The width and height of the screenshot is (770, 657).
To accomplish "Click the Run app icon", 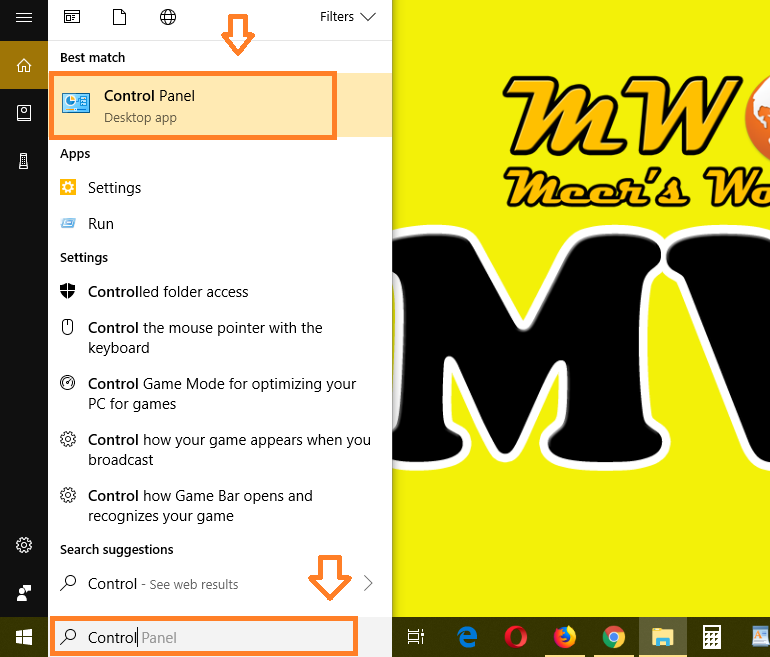I will click(68, 223).
